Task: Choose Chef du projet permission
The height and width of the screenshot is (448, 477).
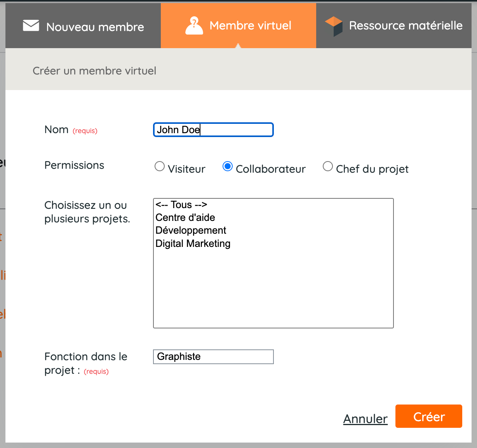Action: [328, 167]
